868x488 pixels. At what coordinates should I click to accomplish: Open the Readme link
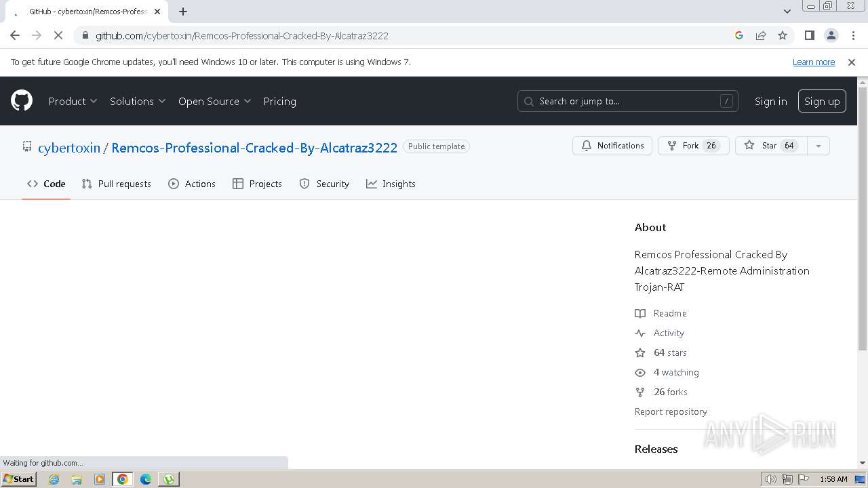click(x=661, y=313)
